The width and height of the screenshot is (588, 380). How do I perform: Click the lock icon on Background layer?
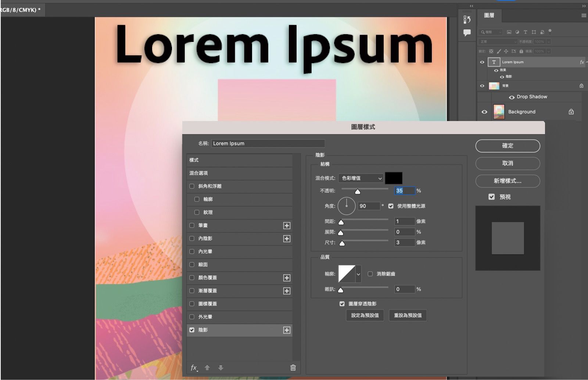coord(571,112)
